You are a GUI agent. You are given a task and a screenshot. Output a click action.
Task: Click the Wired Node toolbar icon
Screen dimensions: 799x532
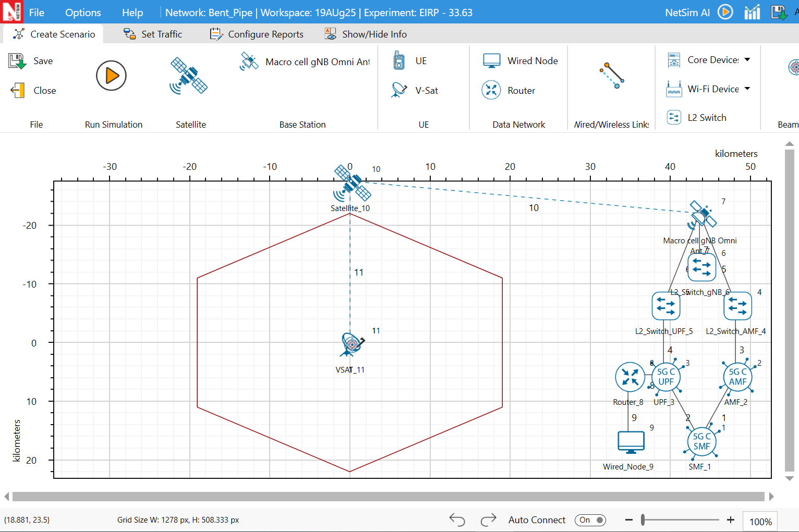pos(491,61)
